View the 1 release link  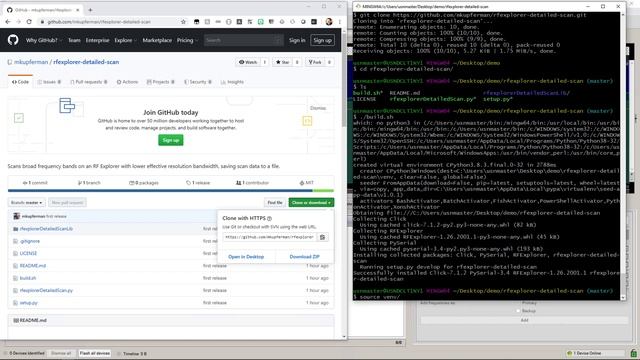pyautogui.click(x=198, y=183)
